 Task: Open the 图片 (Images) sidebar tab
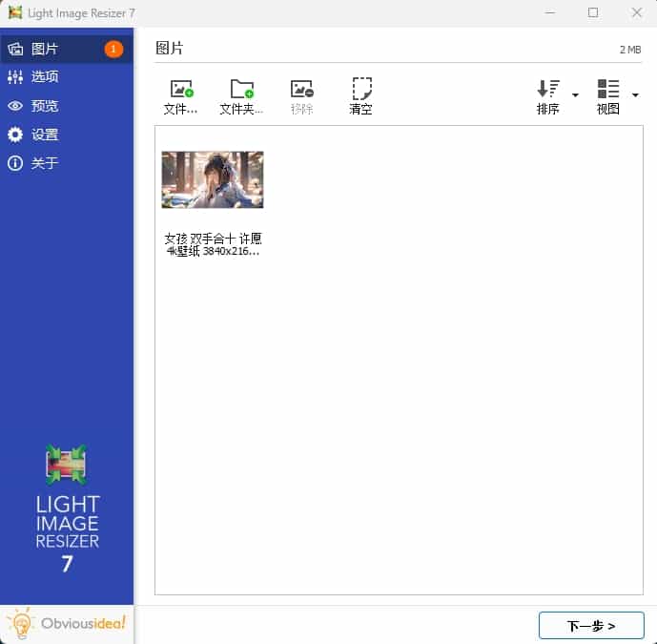point(45,49)
